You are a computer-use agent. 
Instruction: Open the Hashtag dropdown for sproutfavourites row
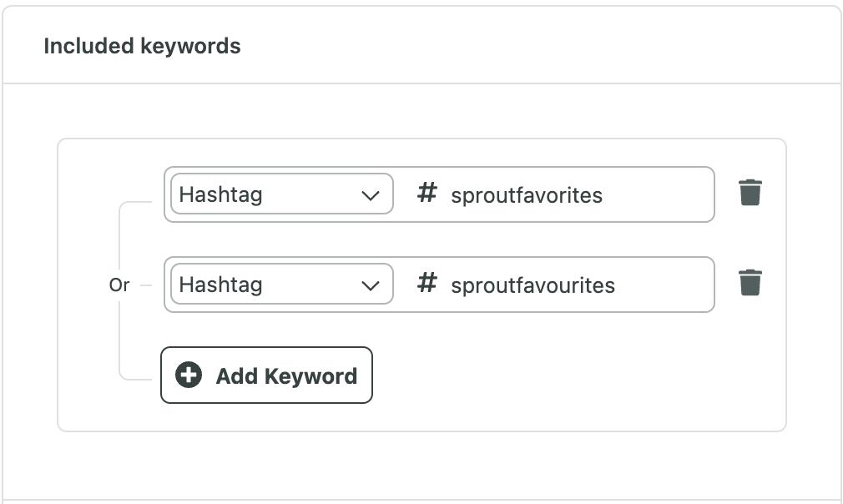point(282,285)
